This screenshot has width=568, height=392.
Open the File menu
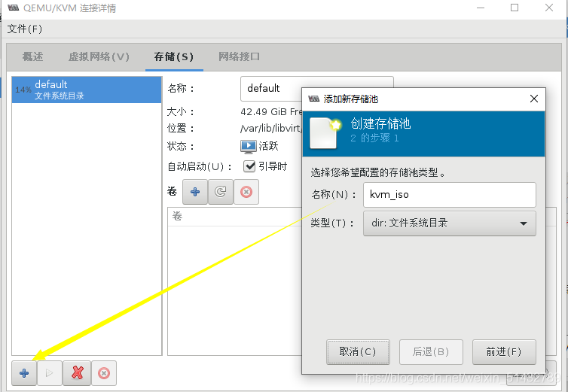pyautogui.click(x=25, y=29)
